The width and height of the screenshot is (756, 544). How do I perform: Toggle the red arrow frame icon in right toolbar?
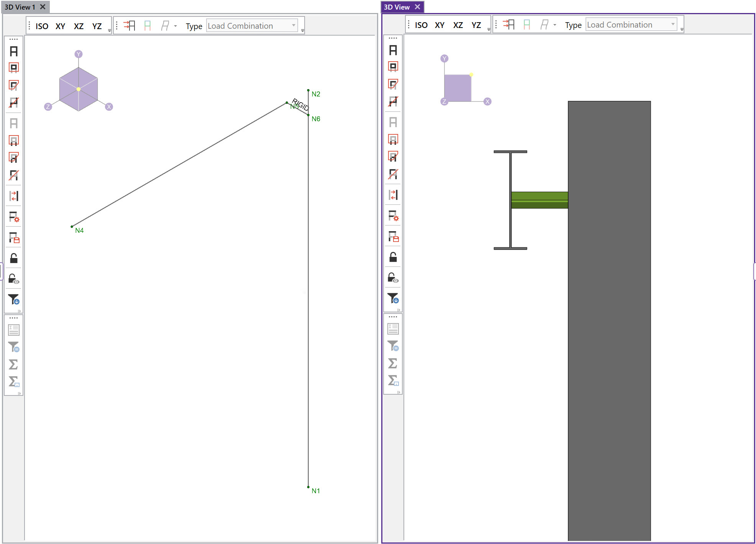508,25
